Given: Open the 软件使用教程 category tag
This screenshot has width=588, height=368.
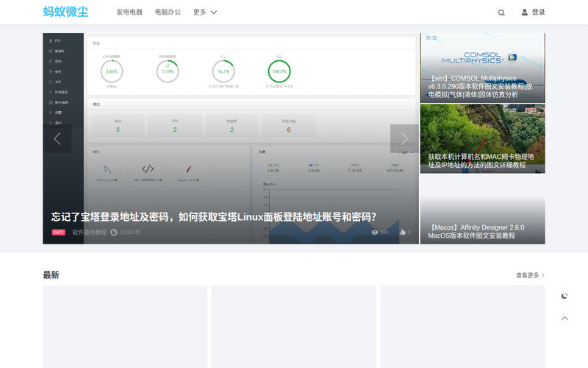Looking at the screenshot, I should [x=90, y=233].
